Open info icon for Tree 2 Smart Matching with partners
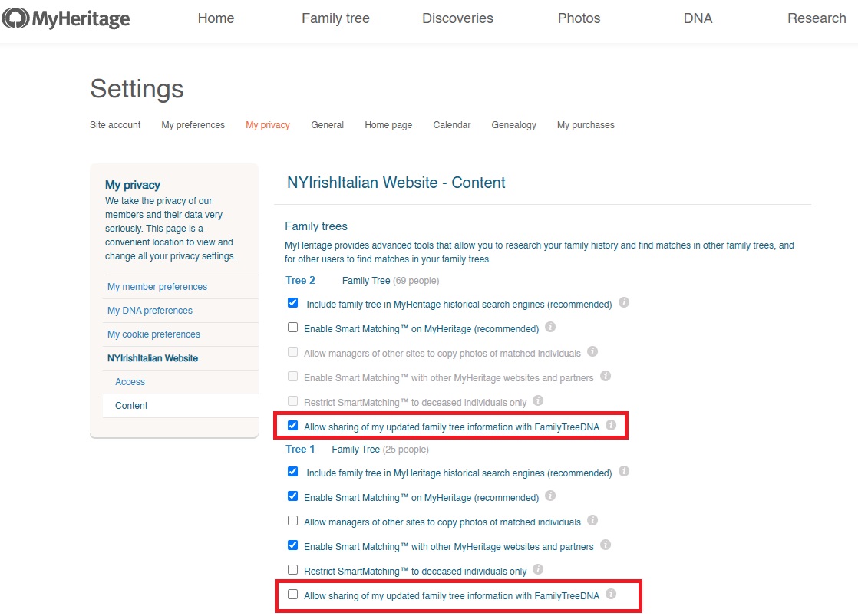The height and width of the screenshot is (616, 858). [606, 377]
